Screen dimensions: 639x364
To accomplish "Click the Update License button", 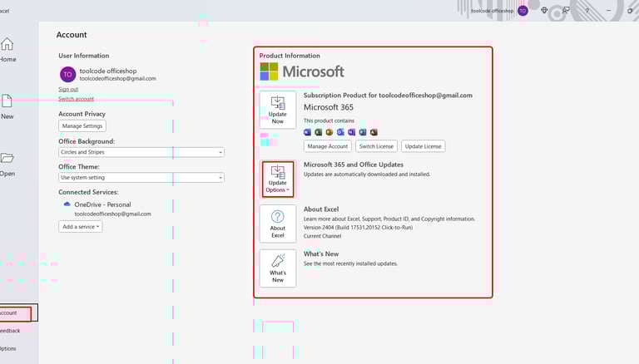I will (423, 146).
